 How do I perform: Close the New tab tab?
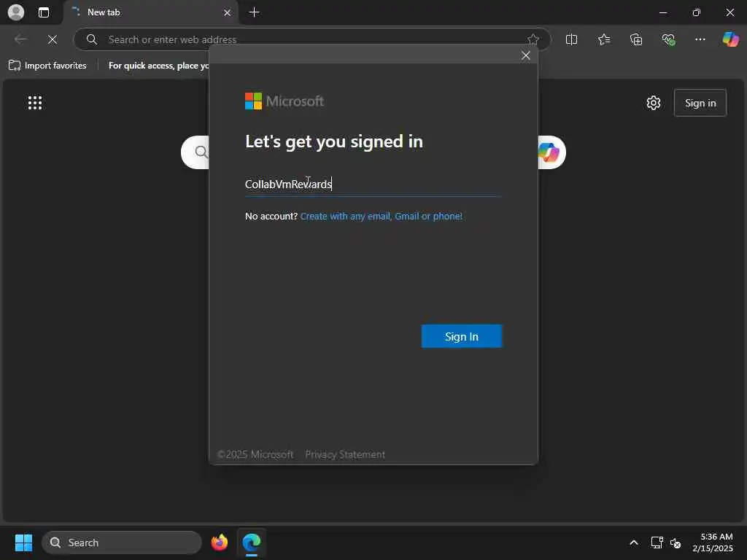228,13
